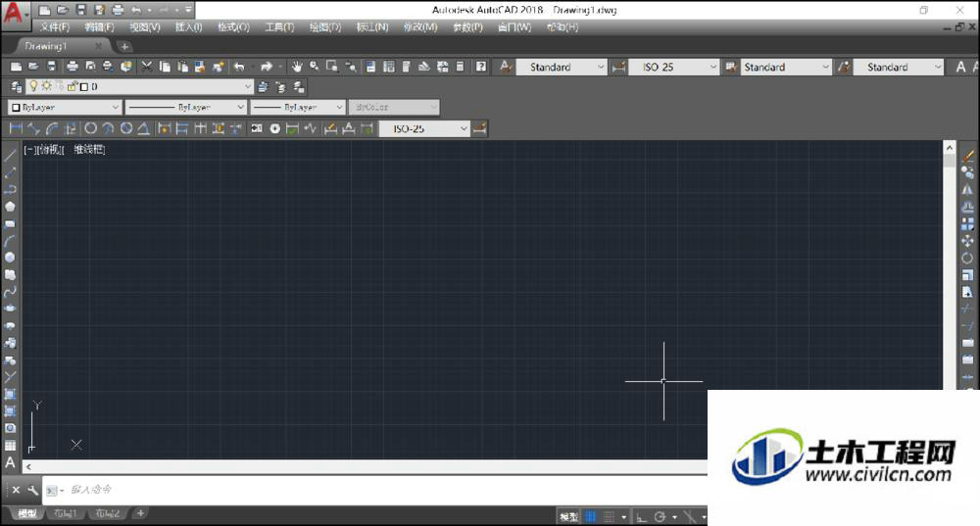Image resolution: width=980 pixels, height=526 pixels.
Task: Open the 文件(F) menu
Action: click(x=54, y=27)
